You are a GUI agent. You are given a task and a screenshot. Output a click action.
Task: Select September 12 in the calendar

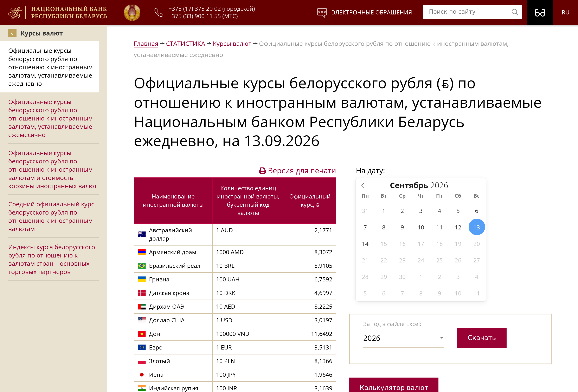click(458, 227)
